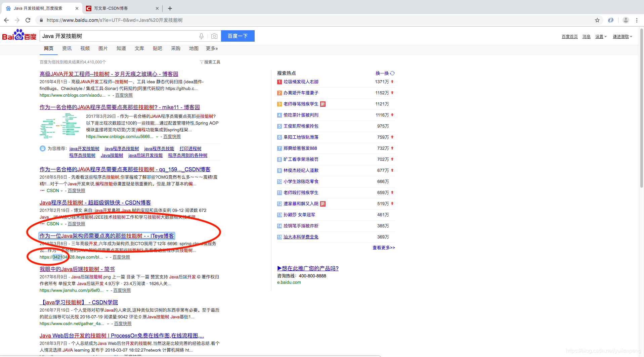Image resolution: width=644 pixels, height=357 pixels.
Task: Open the 搜索工具 filter
Action: (x=210, y=62)
